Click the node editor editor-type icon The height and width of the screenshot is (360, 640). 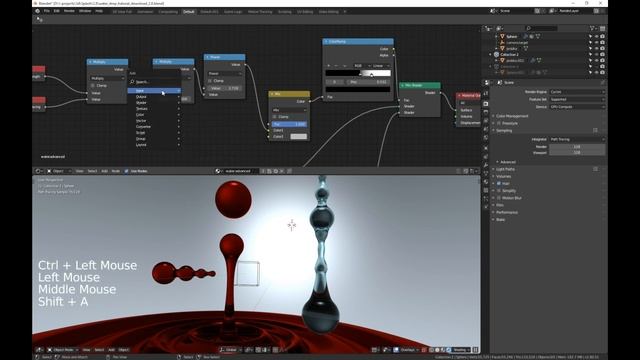[x=39, y=171]
